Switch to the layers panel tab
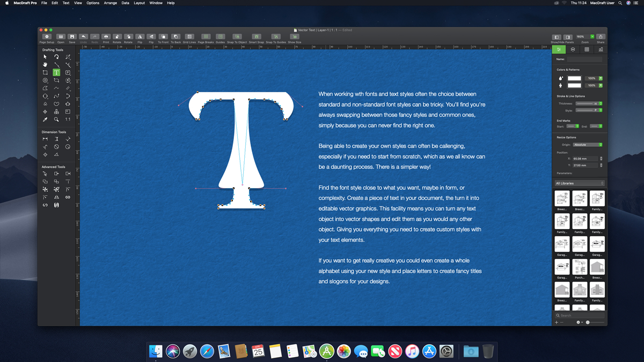The height and width of the screenshot is (362, 644). pos(573,49)
